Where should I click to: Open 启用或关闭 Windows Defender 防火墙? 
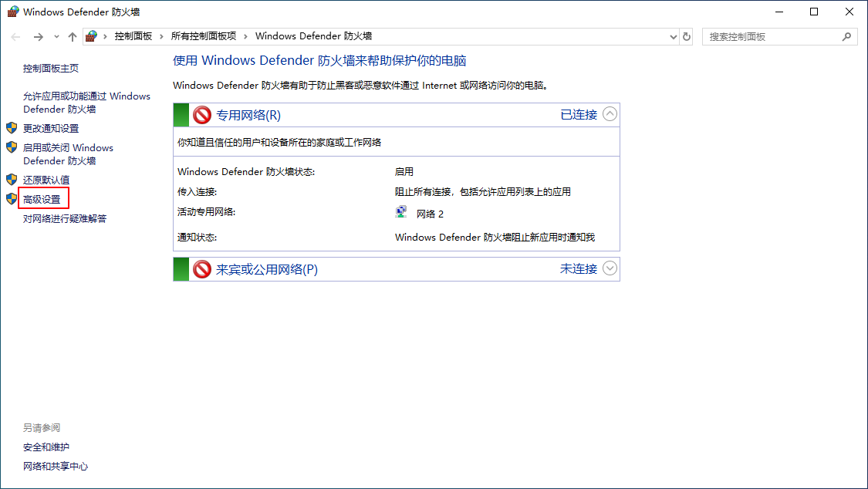point(68,154)
